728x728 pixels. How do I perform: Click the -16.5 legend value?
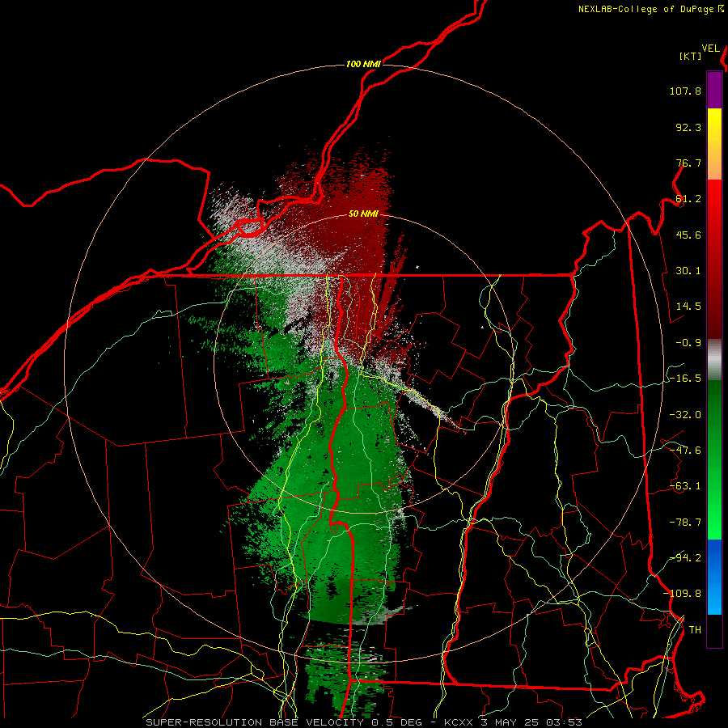coord(685,379)
